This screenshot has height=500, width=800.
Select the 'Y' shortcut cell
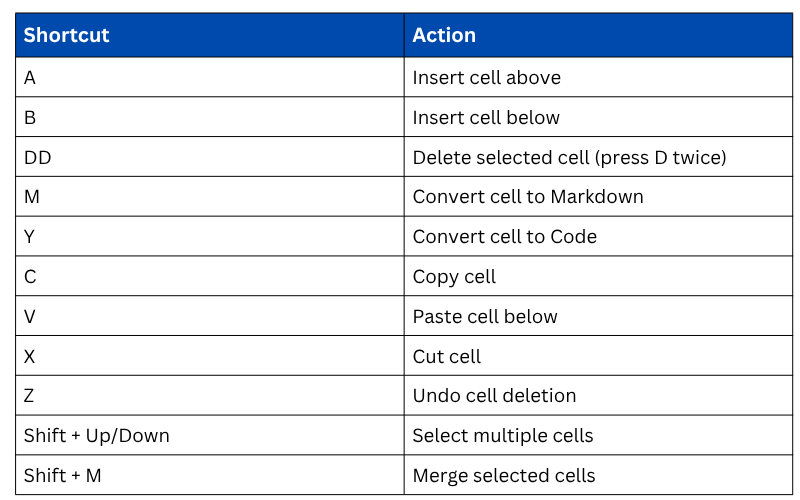(x=30, y=237)
